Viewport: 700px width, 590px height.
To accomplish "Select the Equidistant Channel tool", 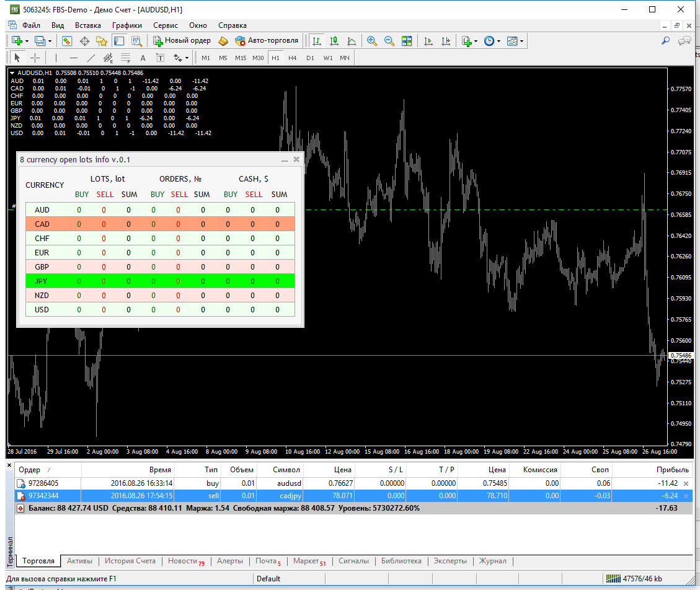I will [108, 58].
